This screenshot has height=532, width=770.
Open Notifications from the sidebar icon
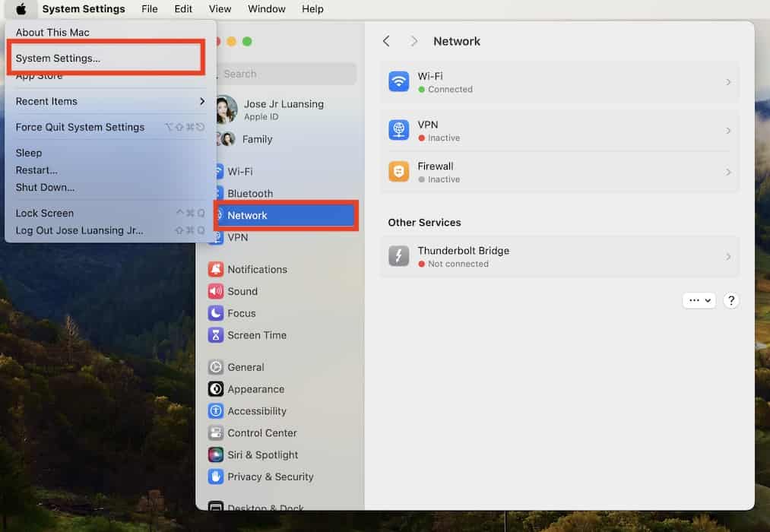tap(216, 269)
